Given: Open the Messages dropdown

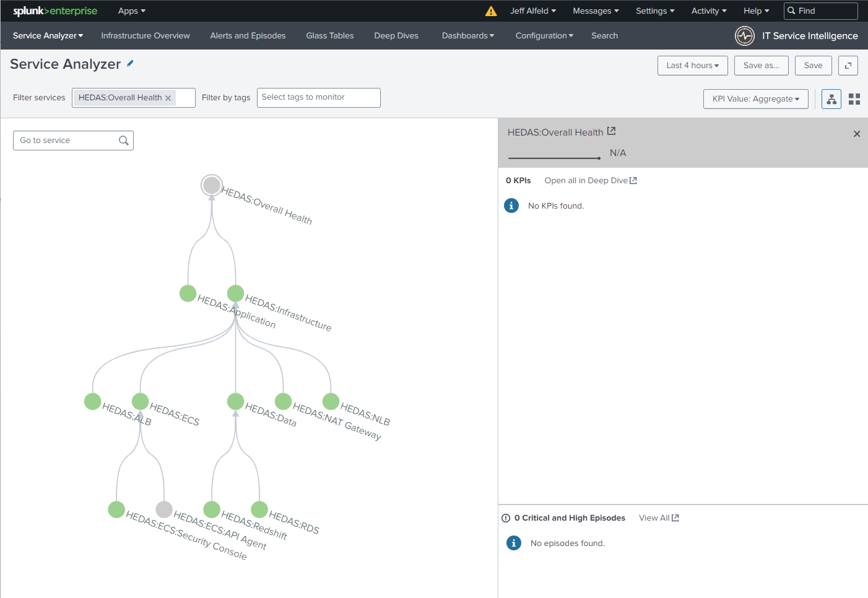Looking at the screenshot, I should click(596, 11).
